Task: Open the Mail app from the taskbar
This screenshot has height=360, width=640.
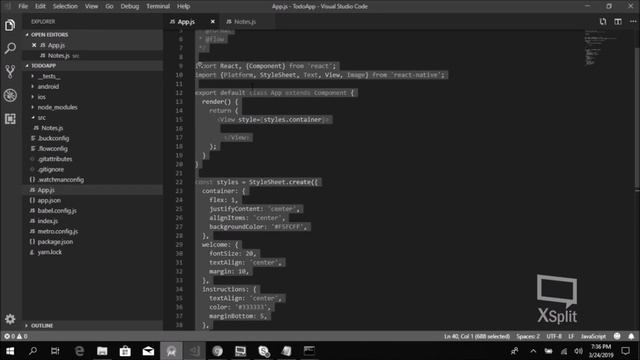Action: [x=148, y=351]
